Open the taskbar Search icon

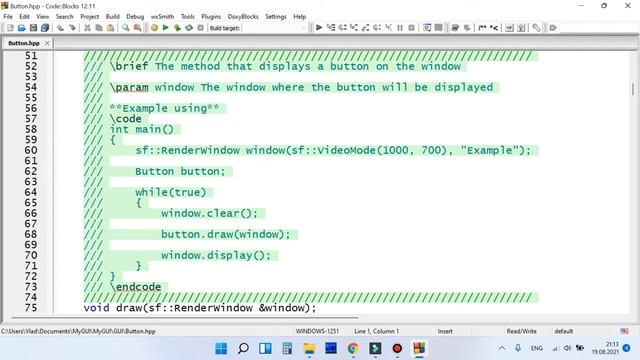pyautogui.click(x=243, y=349)
